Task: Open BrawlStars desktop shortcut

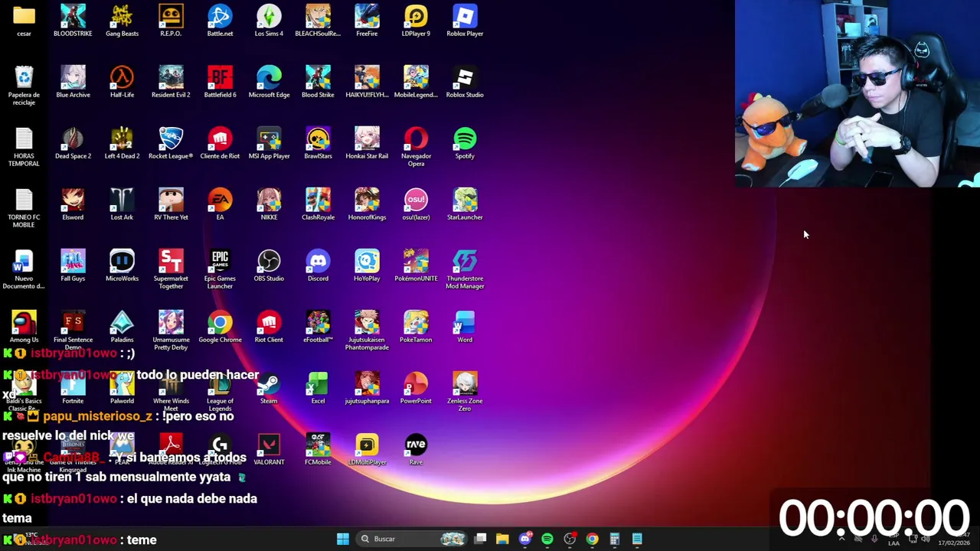Action: click(x=318, y=143)
